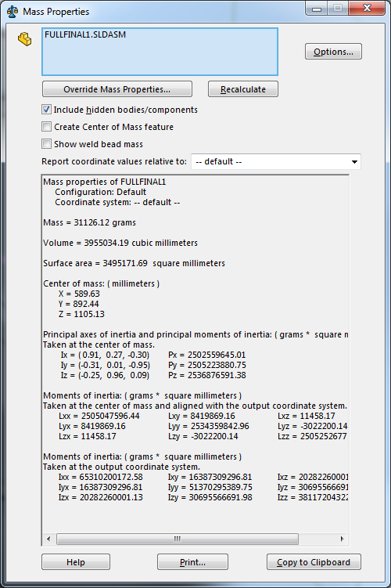
Task: Click the horizontal scrollbar thumb
Action: (x=178, y=539)
